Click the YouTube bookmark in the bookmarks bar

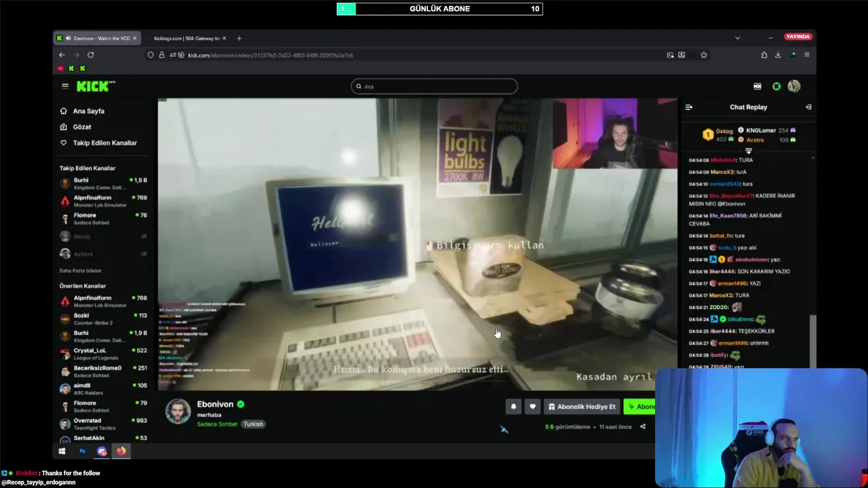60,68
